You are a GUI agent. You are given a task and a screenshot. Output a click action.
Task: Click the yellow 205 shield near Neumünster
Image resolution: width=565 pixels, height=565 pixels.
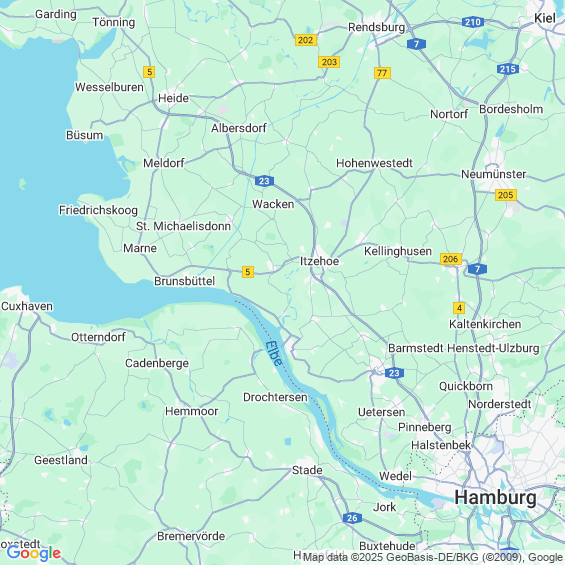click(506, 195)
